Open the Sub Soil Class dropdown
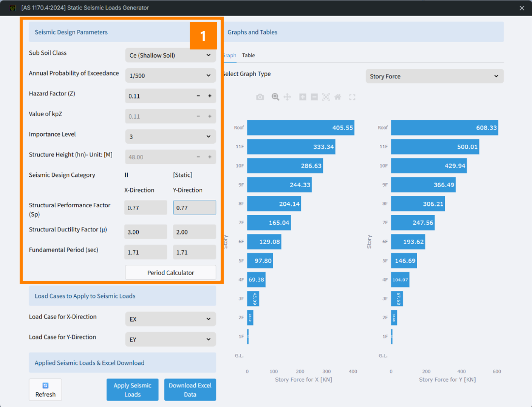The height and width of the screenshot is (407, 532). pyautogui.click(x=170, y=55)
